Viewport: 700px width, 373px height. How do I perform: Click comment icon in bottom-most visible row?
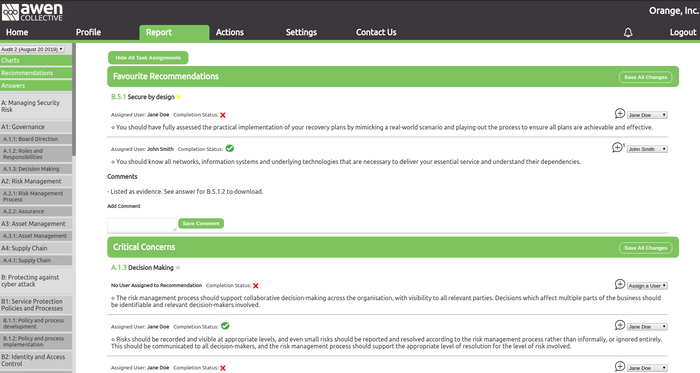[x=620, y=367]
